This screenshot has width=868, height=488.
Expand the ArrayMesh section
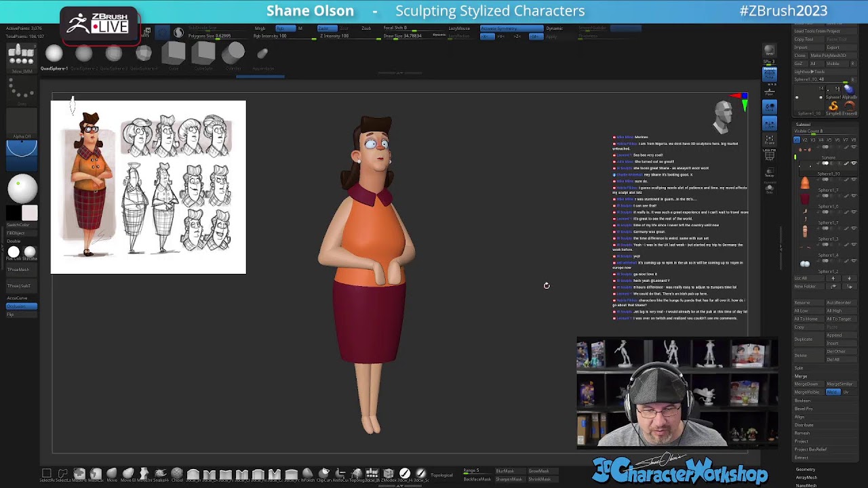[806, 477]
